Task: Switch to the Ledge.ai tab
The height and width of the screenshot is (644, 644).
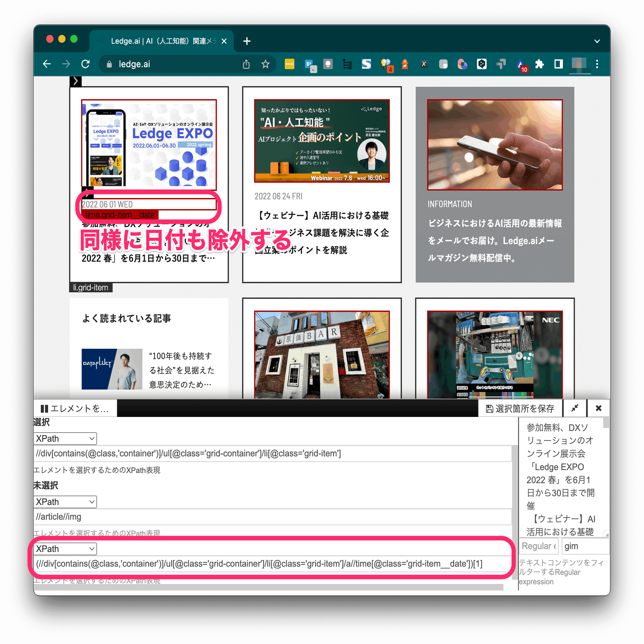Action: tap(162, 41)
